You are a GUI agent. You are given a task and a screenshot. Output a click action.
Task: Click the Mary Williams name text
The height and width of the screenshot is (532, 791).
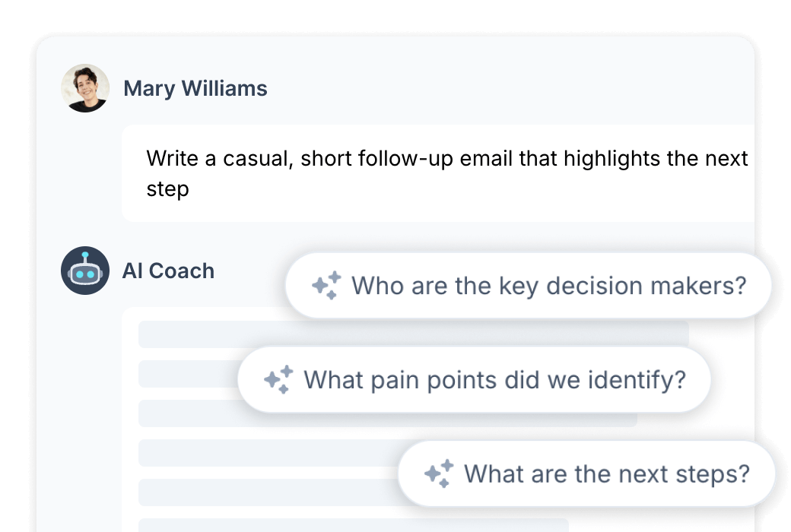pyautogui.click(x=197, y=88)
